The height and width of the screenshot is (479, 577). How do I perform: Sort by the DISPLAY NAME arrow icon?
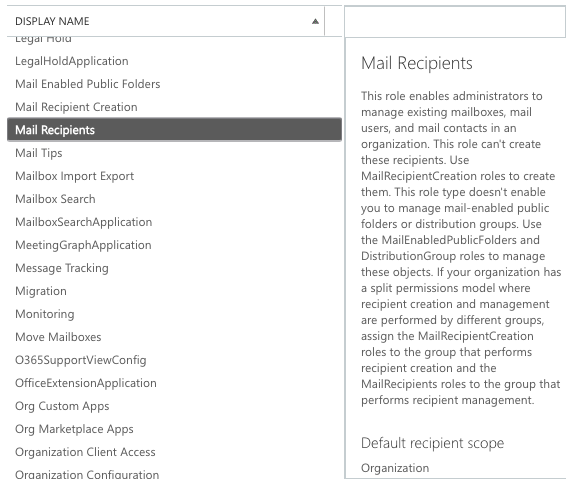[315, 21]
